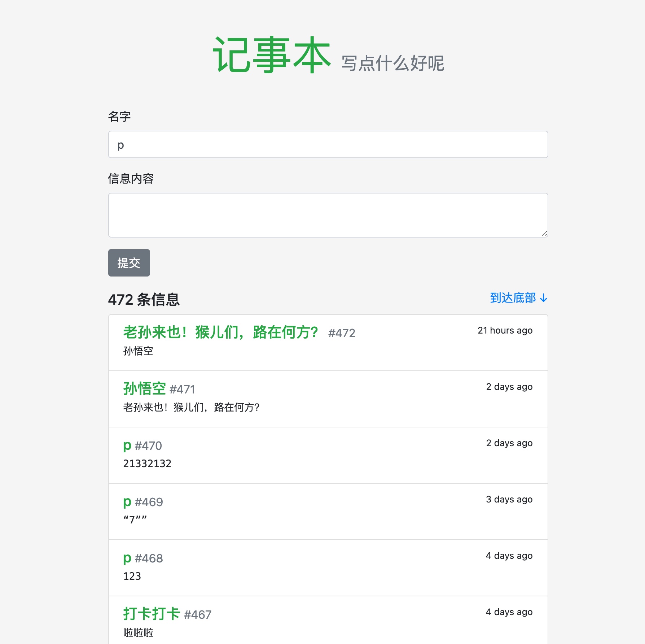
Task: Click the 孙悟空 name of message #471
Action: [144, 389]
